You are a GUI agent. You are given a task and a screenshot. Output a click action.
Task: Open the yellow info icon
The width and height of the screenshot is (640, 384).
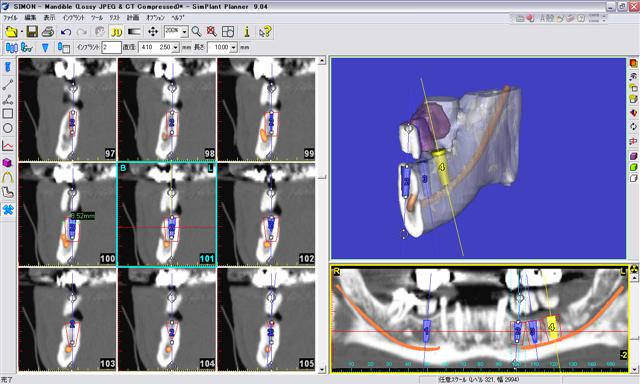pyautogui.click(x=247, y=32)
